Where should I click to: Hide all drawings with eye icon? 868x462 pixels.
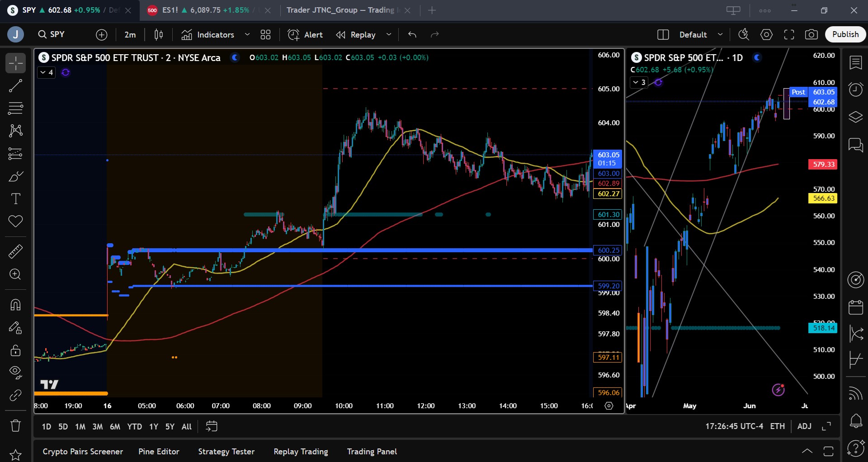pos(15,372)
